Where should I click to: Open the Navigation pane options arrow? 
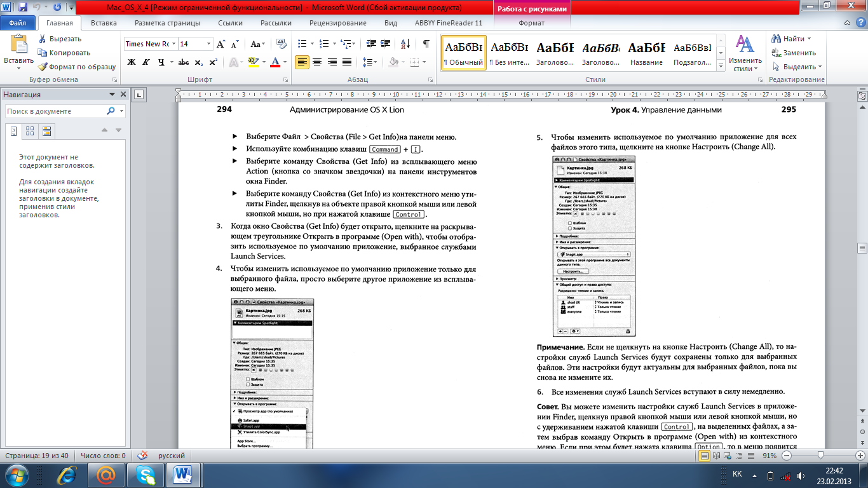[x=112, y=95]
